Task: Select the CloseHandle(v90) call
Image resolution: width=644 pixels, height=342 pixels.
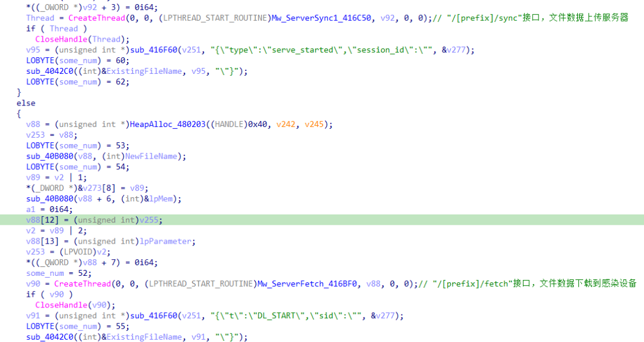Action: (x=75, y=305)
